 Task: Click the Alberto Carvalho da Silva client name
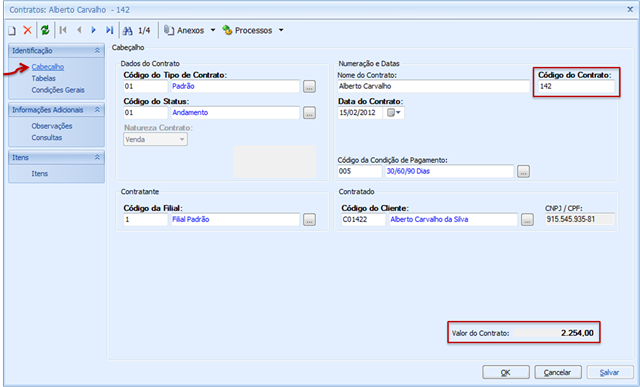429,220
